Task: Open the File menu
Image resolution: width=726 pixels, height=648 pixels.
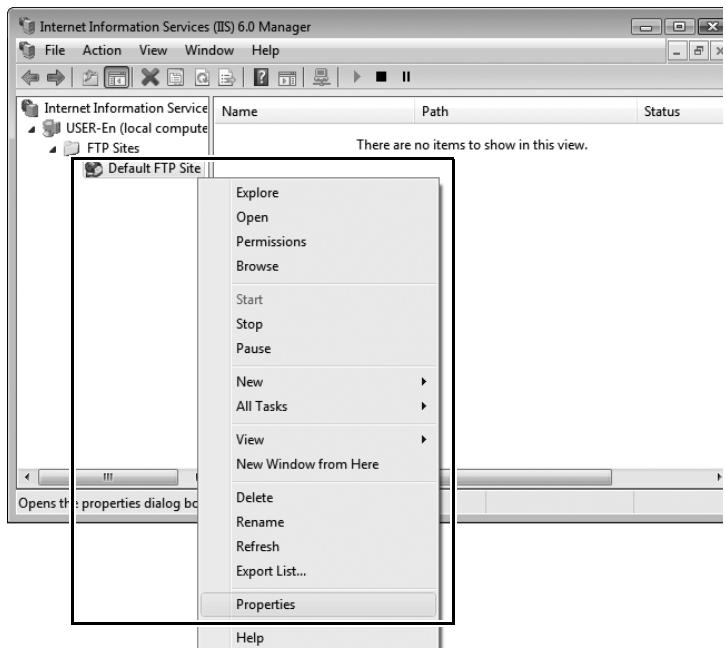Action: [x=55, y=50]
